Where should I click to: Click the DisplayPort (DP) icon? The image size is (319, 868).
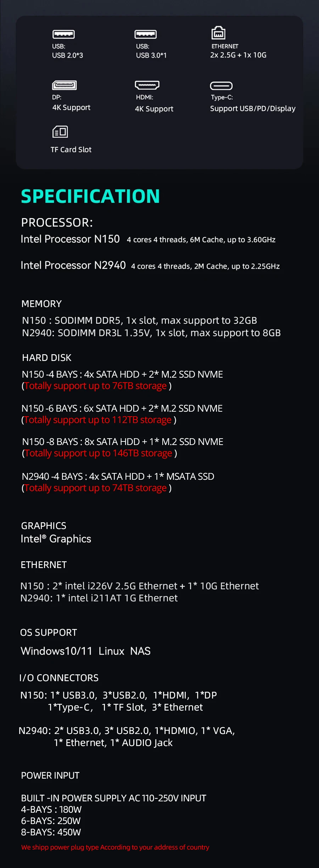pos(64,85)
